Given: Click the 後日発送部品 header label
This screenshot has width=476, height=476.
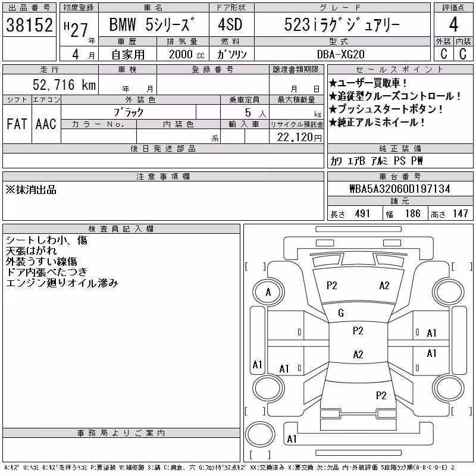Looking at the screenshot, I should tap(163, 148).
